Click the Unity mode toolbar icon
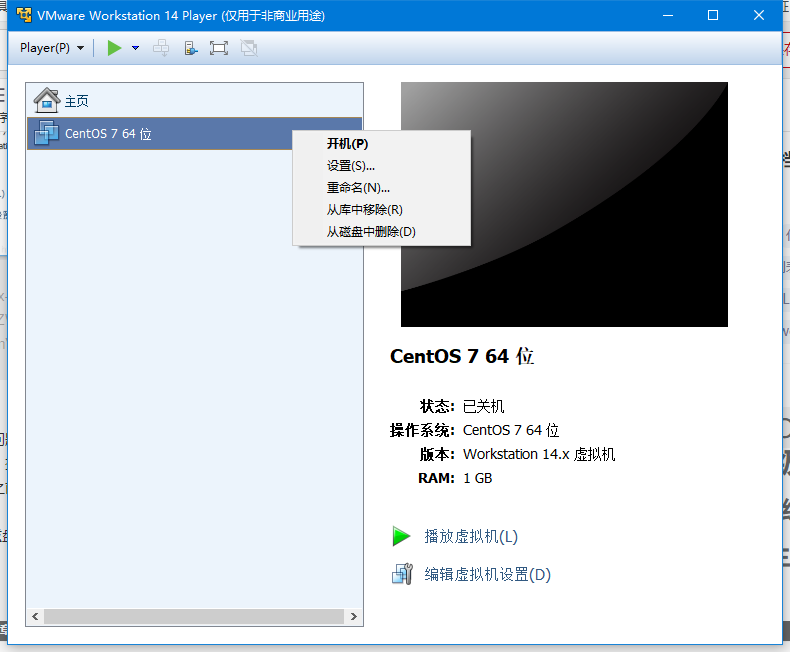 [249, 48]
